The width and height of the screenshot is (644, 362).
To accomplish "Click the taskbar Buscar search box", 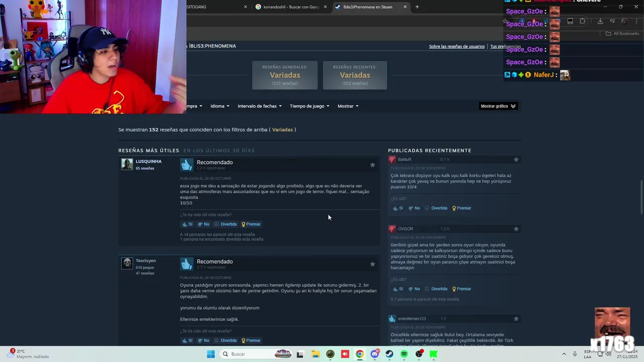I will tap(257, 354).
